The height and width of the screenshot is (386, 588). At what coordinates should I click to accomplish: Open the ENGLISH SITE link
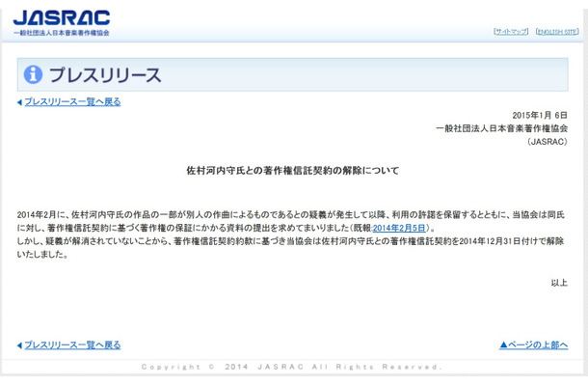tap(557, 32)
